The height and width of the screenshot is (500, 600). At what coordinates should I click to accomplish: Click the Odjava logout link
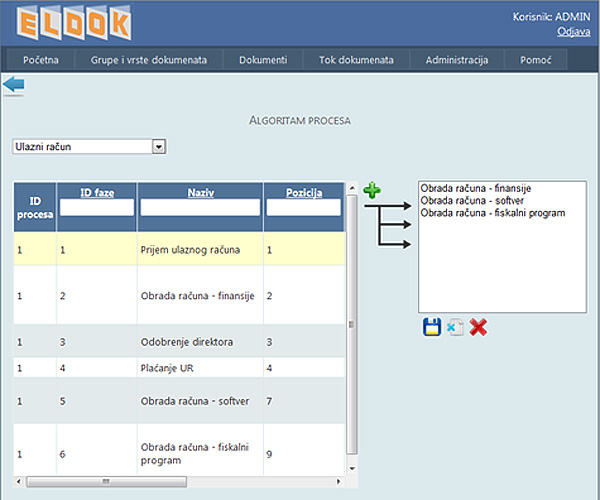pos(573,32)
